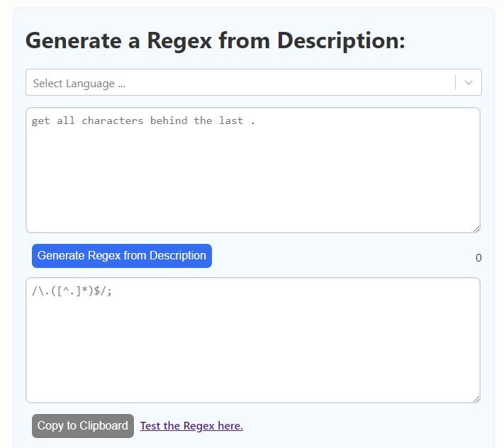
Task: Grab the regex output box resize handle
Action: coord(476,398)
